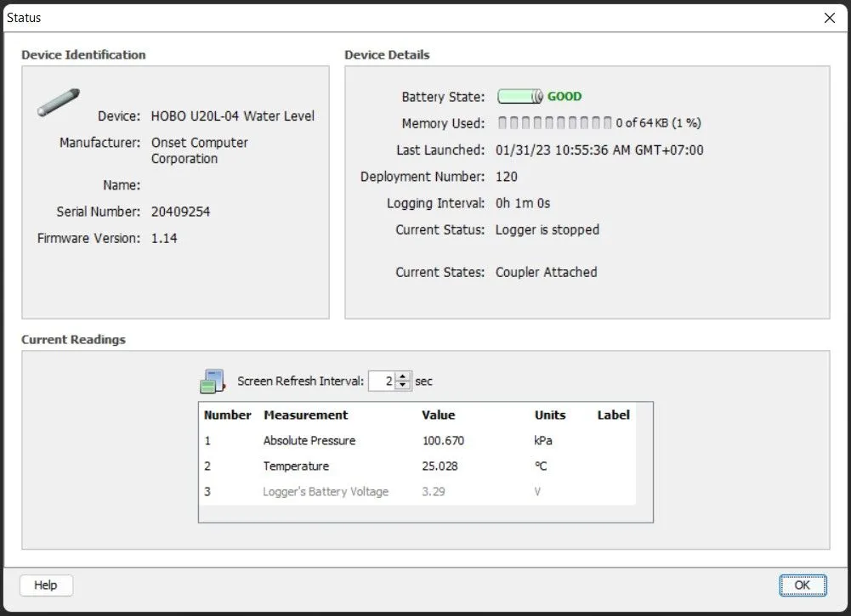Click the OK button
Viewport: 851px width, 616px height.
803,585
